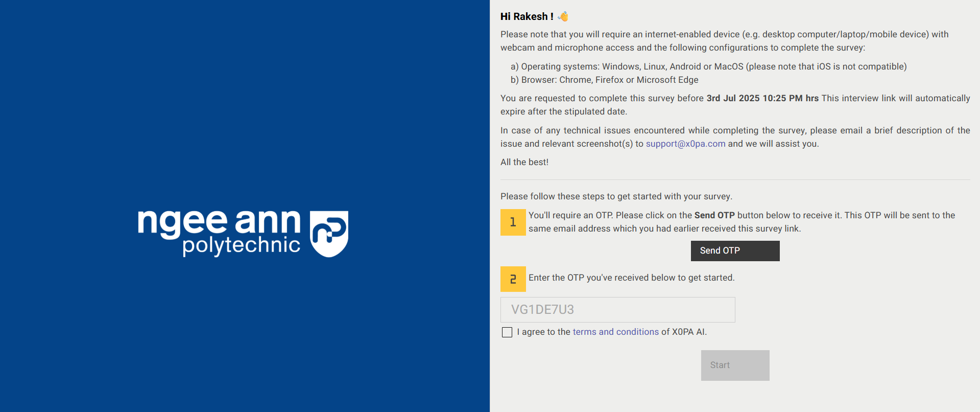
Task: Click the browser requirements line
Action: coord(604,80)
